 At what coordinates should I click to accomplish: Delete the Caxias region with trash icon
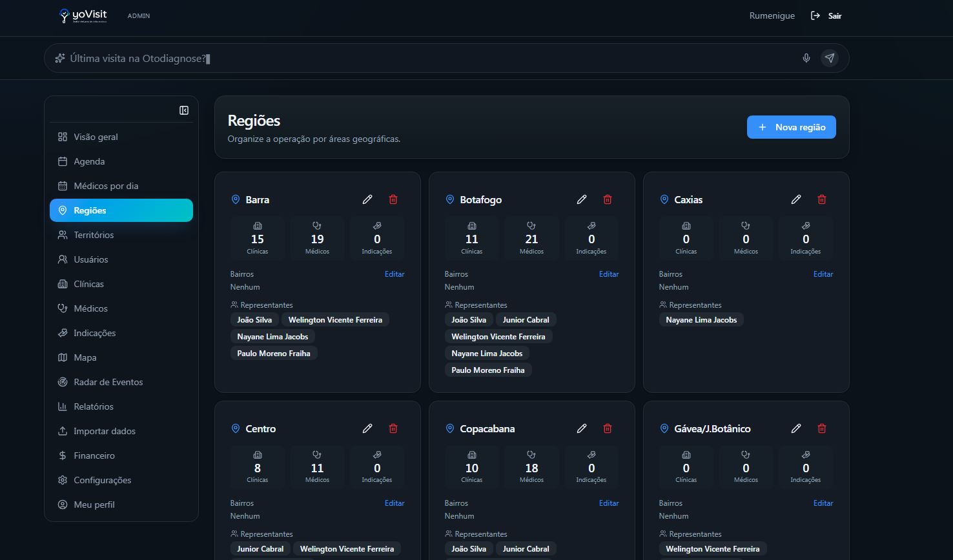822,199
